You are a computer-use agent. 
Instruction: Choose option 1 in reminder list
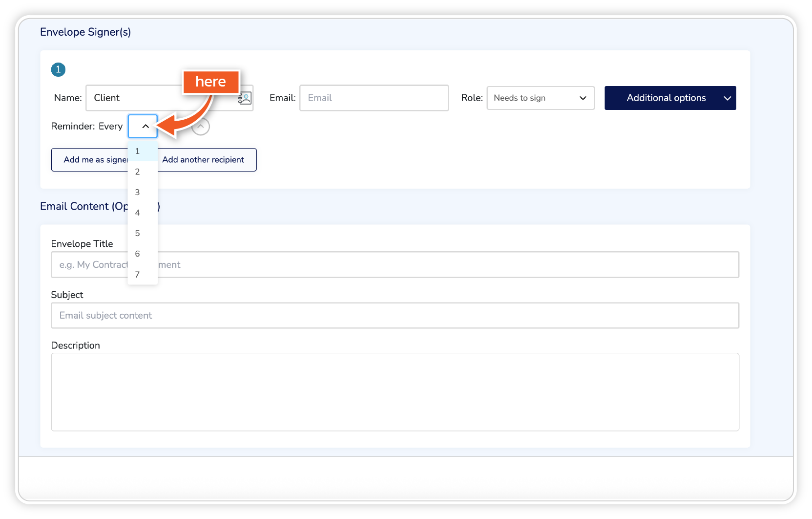(143, 151)
